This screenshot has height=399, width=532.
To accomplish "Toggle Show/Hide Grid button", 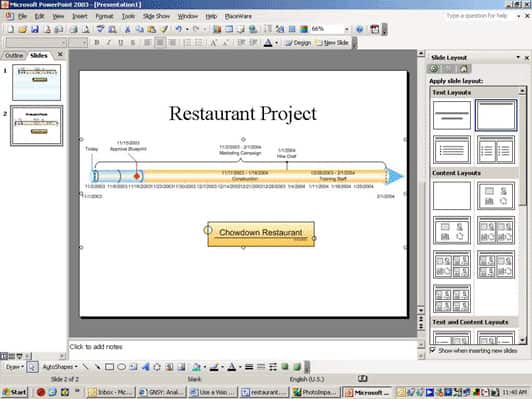I will click(292, 29).
